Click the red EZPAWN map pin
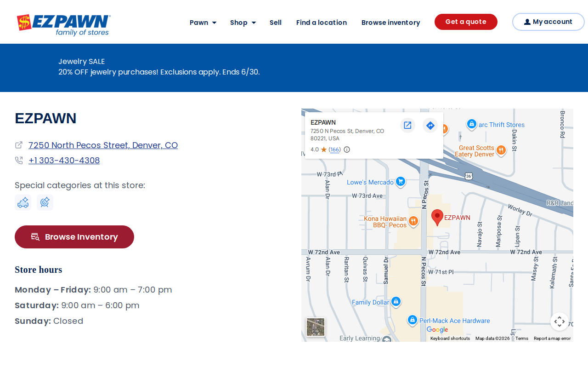Image resolution: width=588 pixels, height=368 pixels. [437, 217]
